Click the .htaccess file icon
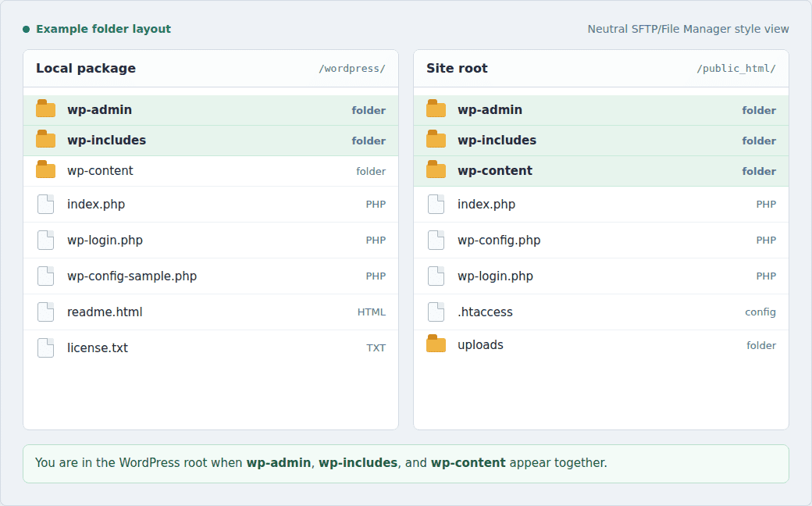The height and width of the screenshot is (506, 812). [436, 312]
